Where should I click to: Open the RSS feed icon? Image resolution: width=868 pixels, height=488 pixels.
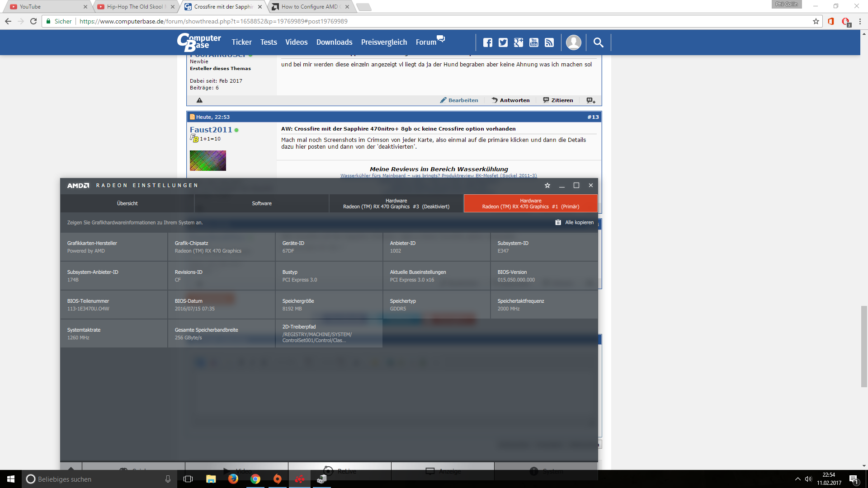pos(549,42)
